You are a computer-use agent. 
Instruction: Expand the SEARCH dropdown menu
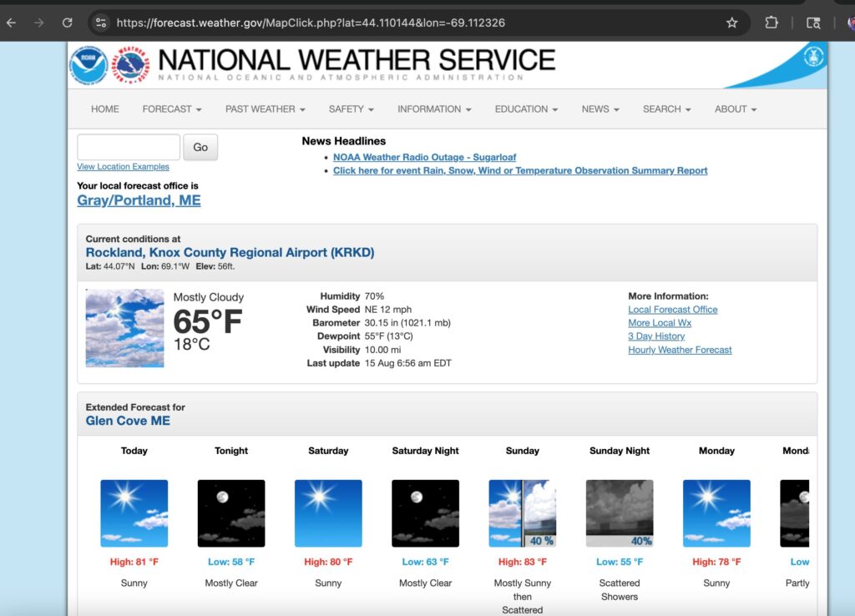point(666,109)
